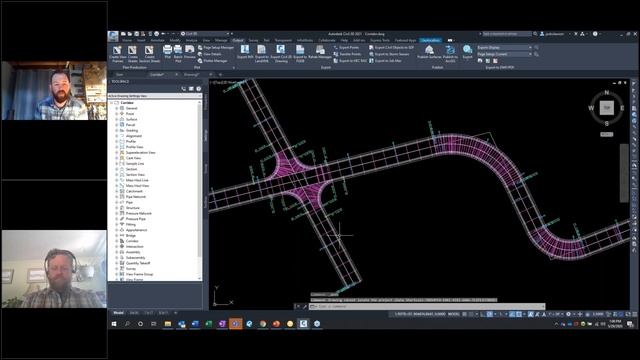The image size is (640, 360).
Task: Open the Civil 3D workspace dropdown
Action: click(205, 34)
